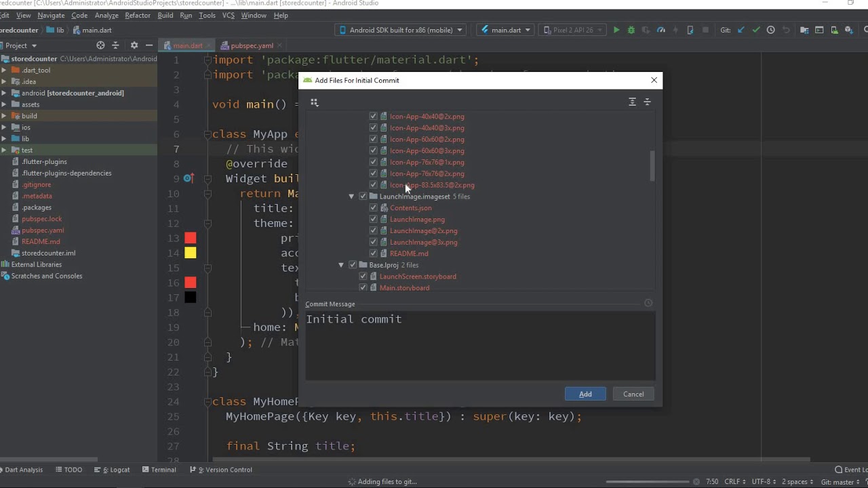Click the Git Update Project arrow
868x488 pixels.
click(741, 30)
